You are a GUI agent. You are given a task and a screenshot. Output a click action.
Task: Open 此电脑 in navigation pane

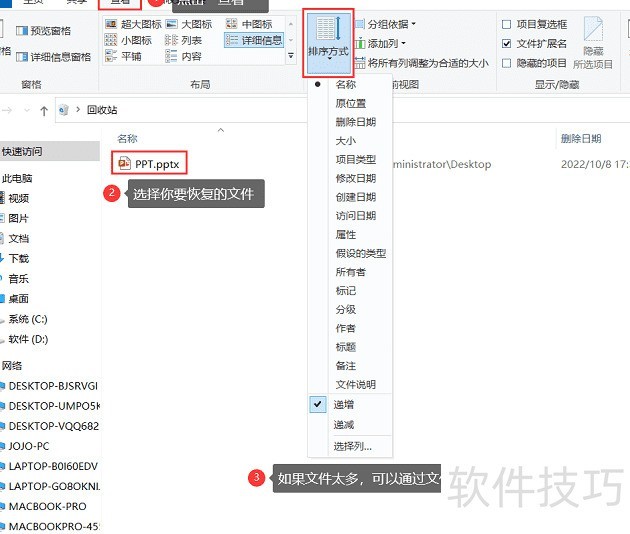pyautogui.click(x=17, y=178)
